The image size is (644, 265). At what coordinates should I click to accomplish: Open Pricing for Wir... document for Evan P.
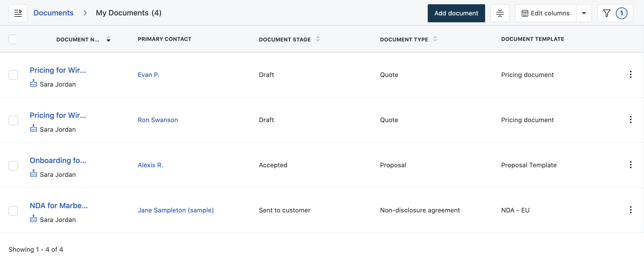[58, 70]
